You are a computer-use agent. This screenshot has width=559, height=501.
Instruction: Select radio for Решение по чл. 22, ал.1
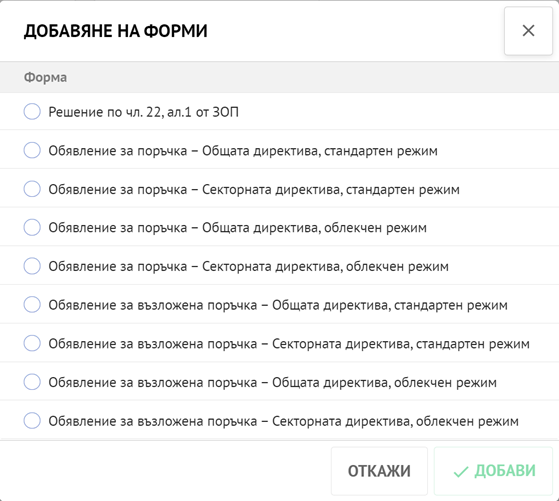(x=32, y=112)
